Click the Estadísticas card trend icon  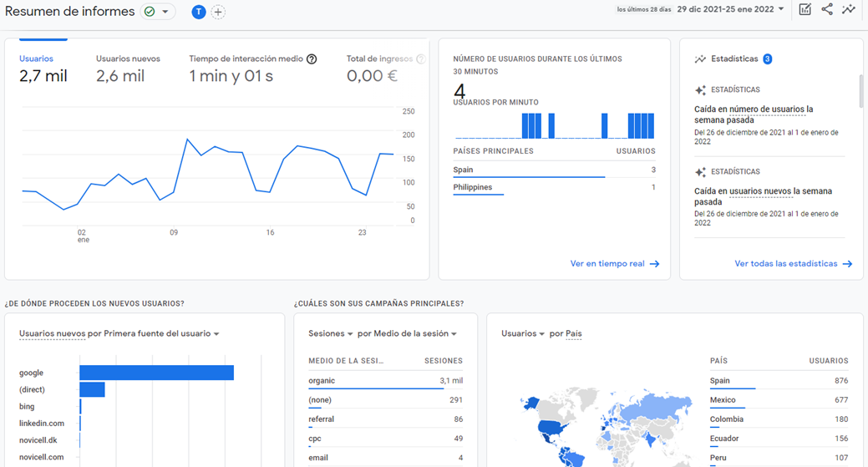click(x=700, y=58)
